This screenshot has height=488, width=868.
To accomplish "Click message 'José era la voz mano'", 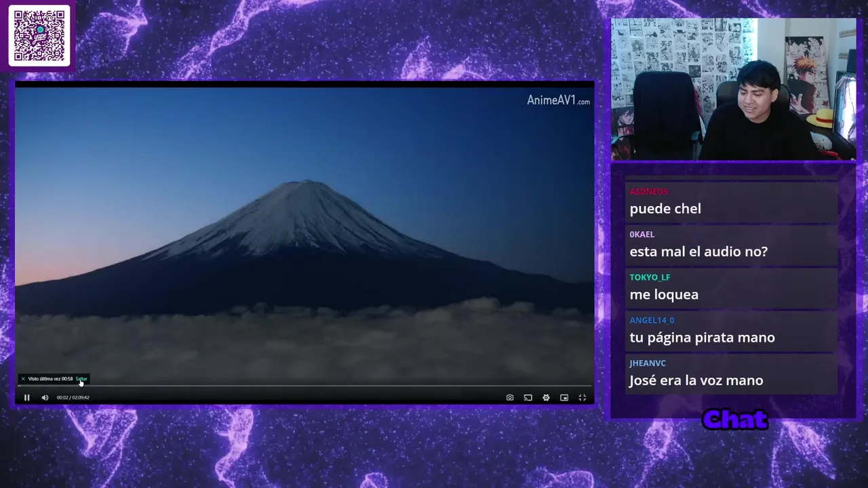I will 696,380.
